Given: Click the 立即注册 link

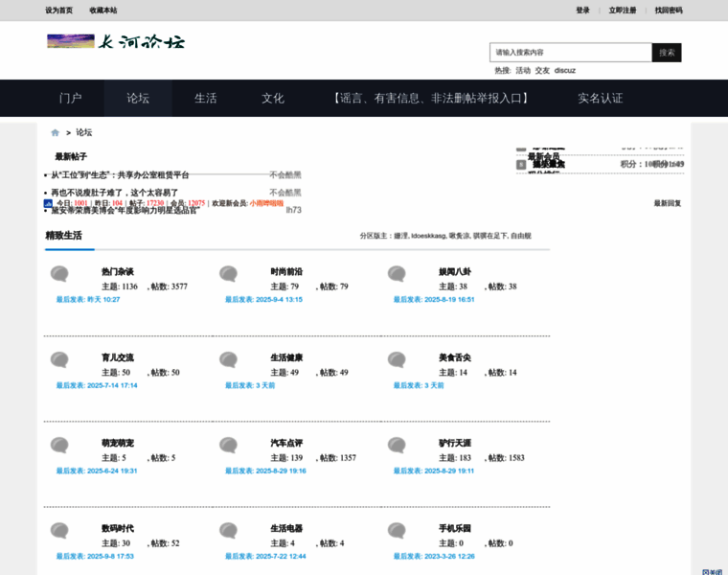Looking at the screenshot, I should 623,11.
